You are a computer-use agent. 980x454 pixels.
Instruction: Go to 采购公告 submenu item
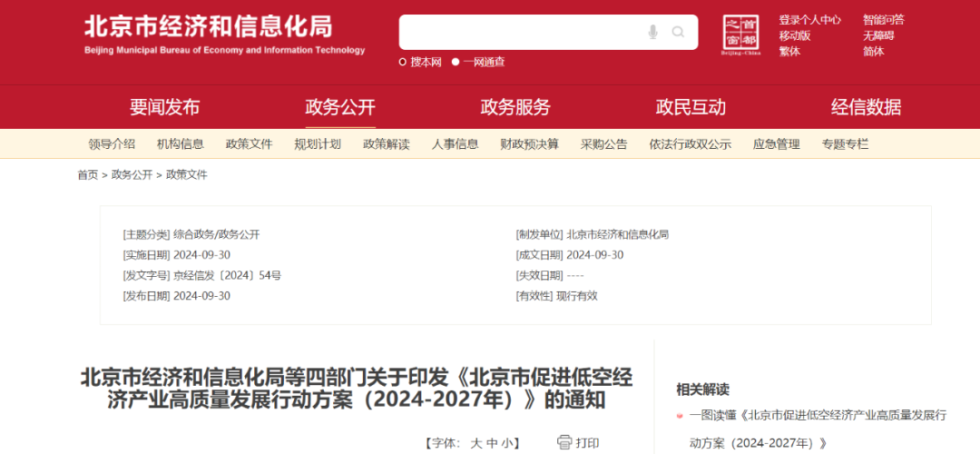click(x=604, y=144)
